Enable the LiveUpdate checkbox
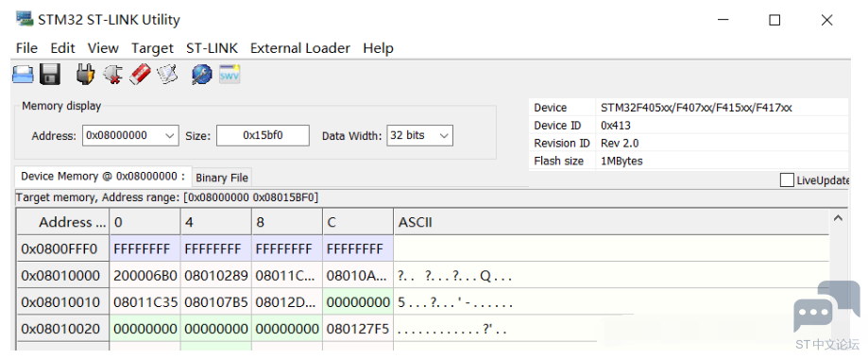The width and height of the screenshot is (868, 359). point(787,180)
